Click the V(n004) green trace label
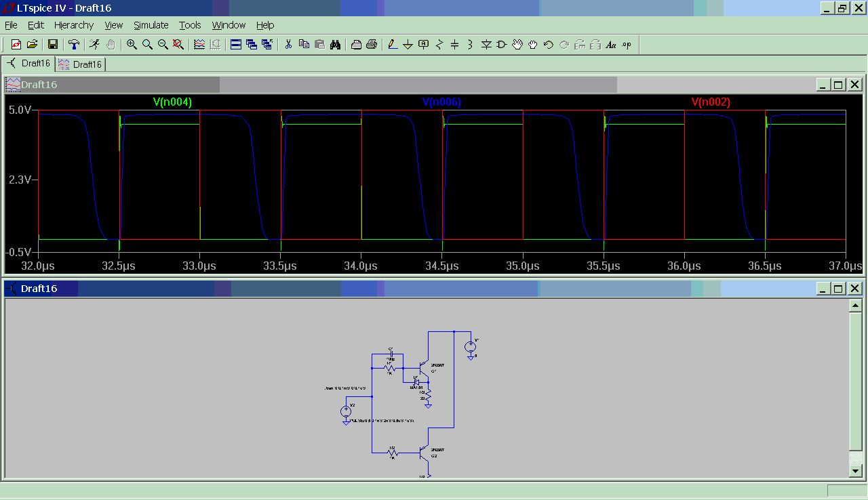 (x=172, y=102)
